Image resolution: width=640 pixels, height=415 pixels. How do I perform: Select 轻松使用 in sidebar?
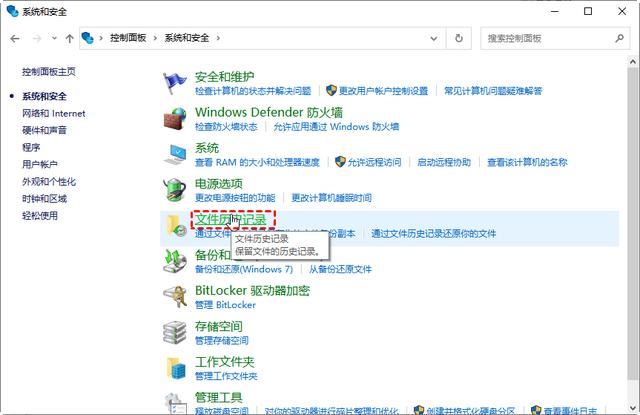tap(40, 215)
